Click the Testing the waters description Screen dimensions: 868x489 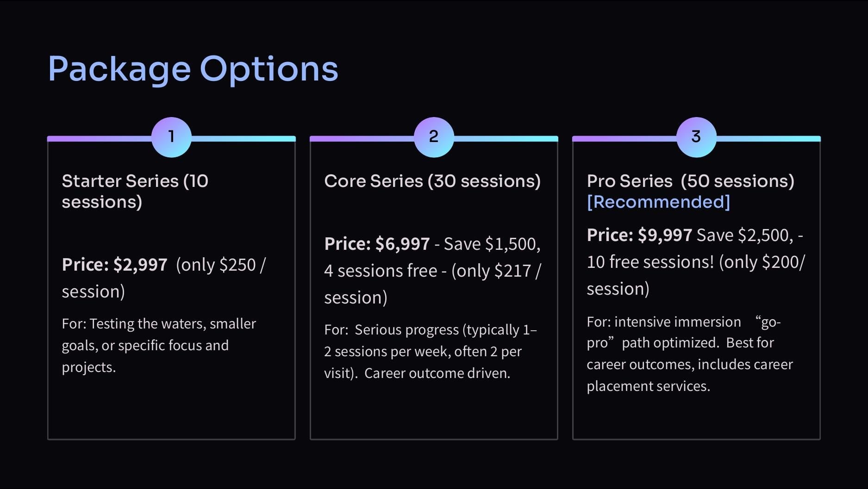point(159,345)
